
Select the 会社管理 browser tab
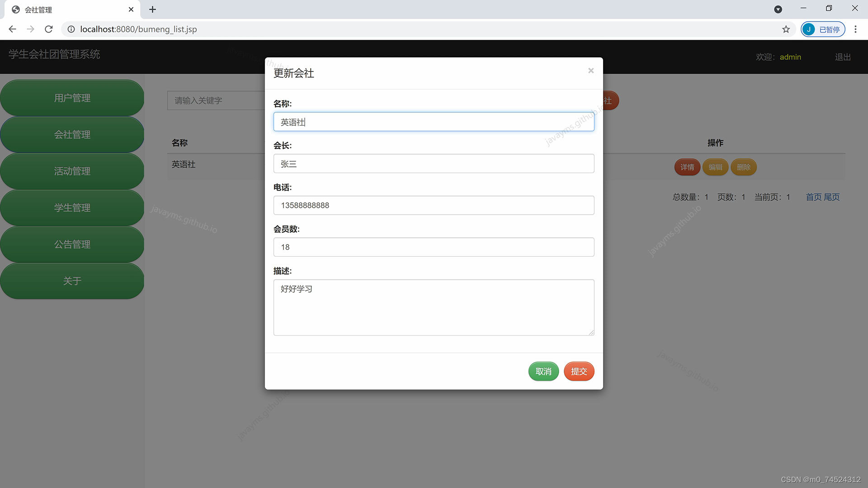(72, 9)
